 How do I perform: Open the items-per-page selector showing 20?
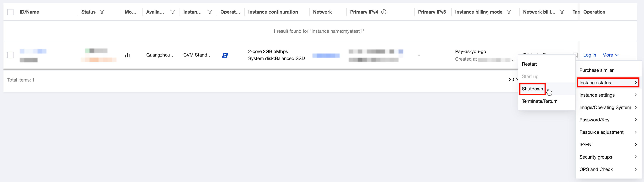point(513,79)
